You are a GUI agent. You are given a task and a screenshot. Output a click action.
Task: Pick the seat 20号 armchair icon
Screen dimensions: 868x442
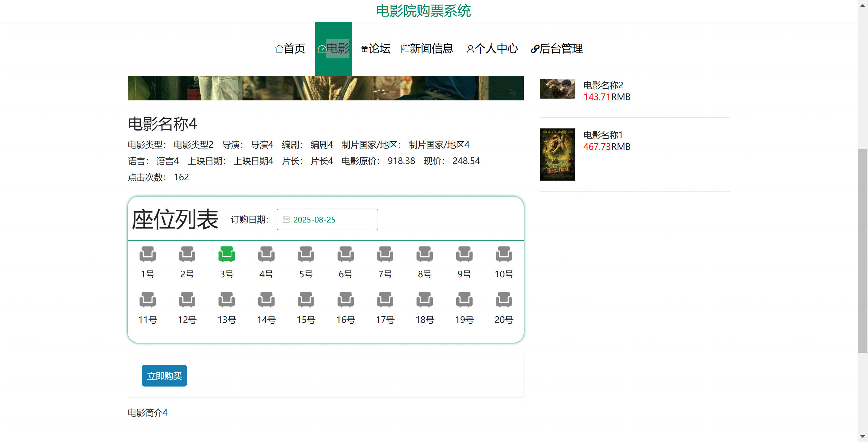click(x=503, y=300)
